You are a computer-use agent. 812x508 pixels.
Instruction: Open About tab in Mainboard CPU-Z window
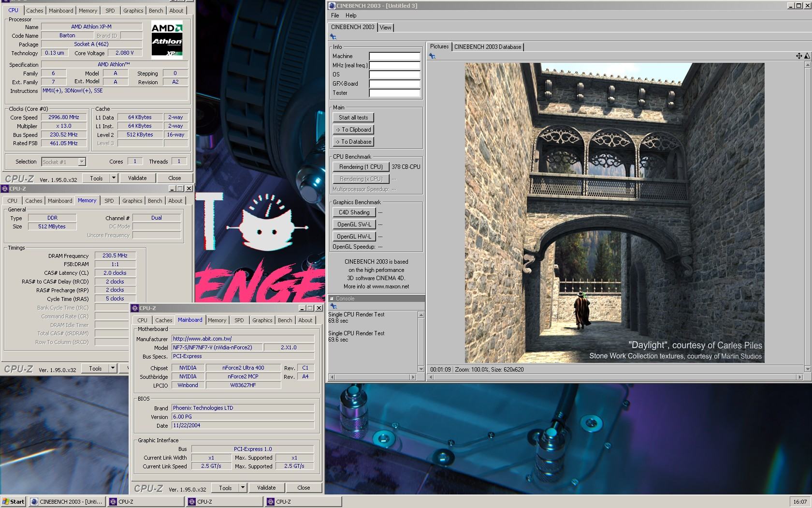305,320
